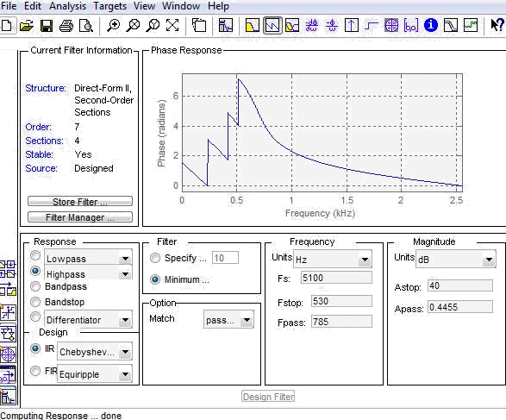Print the filter response
This screenshot has width=506, height=420.
pyautogui.click(x=66, y=25)
